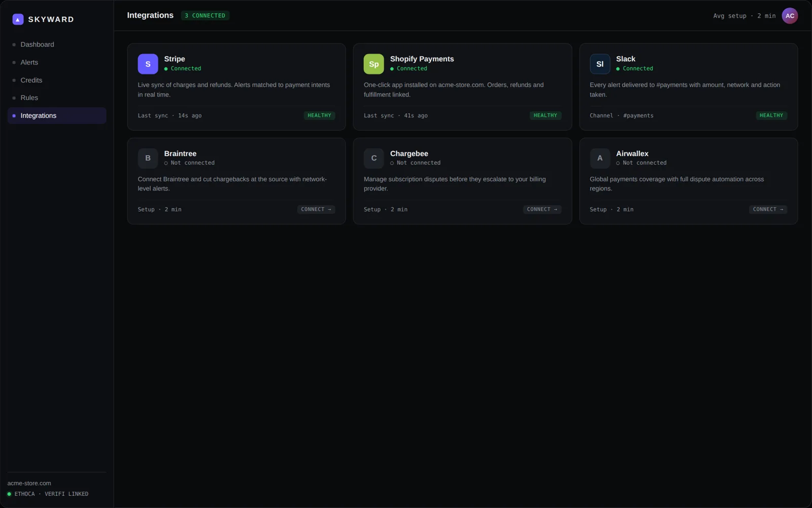Click the Braintree card title
Image resolution: width=812 pixels, height=508 pixels.
click(x=180, y=153)
